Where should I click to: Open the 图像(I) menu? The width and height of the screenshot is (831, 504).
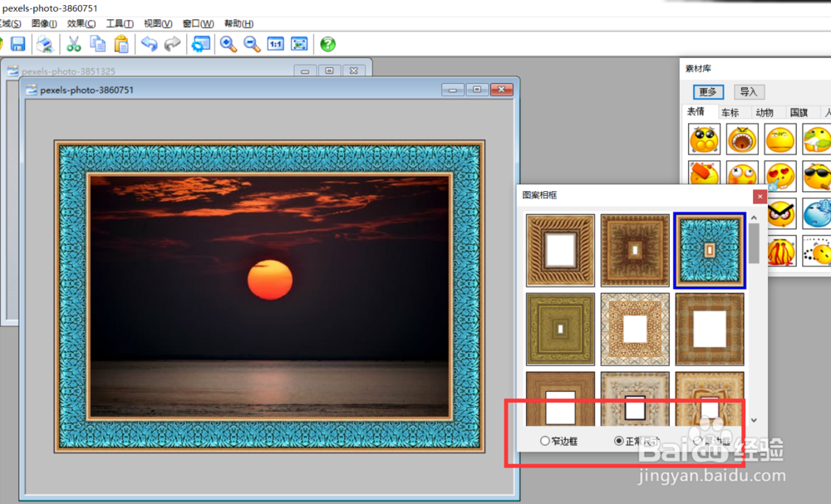point(44,23)
